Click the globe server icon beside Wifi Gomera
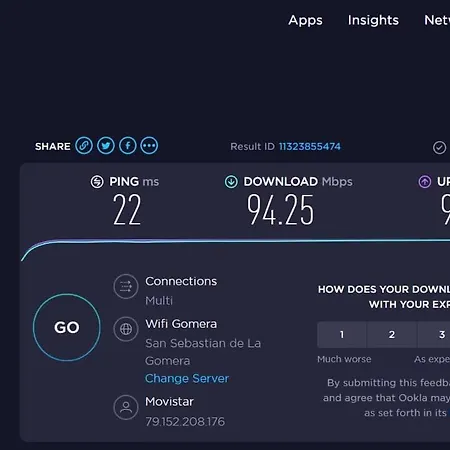 [126, 329]
